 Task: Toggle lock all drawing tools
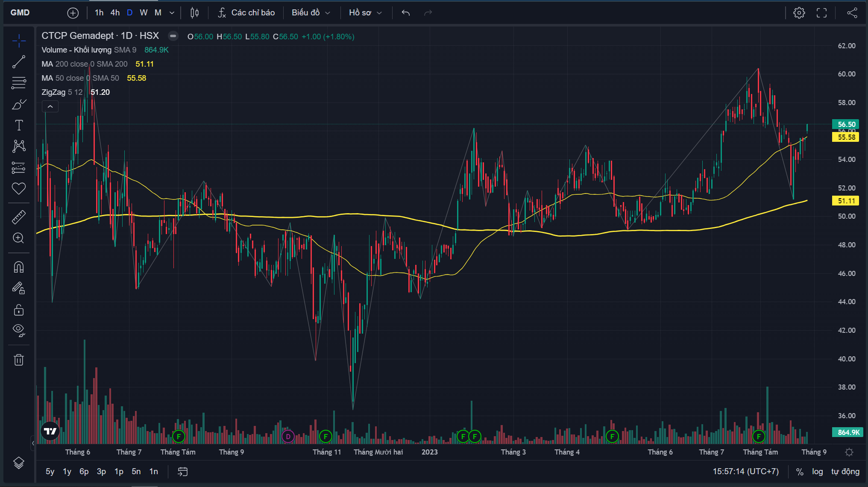point(19,310)
